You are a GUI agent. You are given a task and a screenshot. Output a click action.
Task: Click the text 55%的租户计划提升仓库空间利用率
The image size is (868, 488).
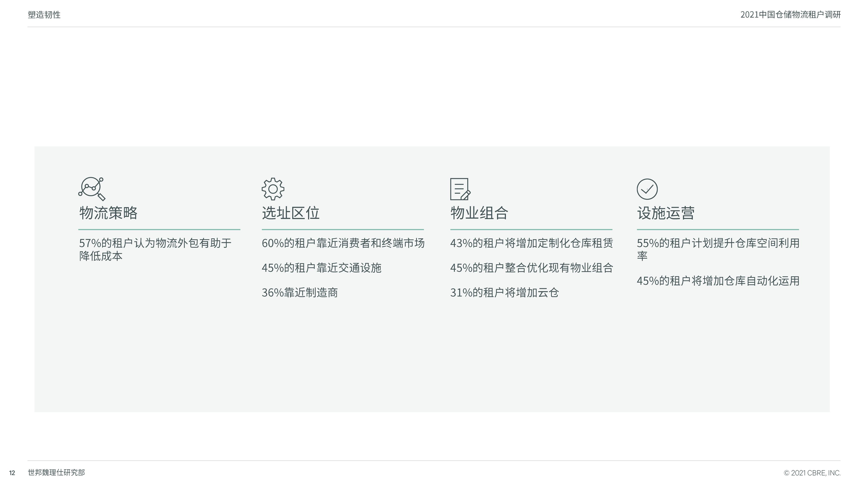pos(718,249)
